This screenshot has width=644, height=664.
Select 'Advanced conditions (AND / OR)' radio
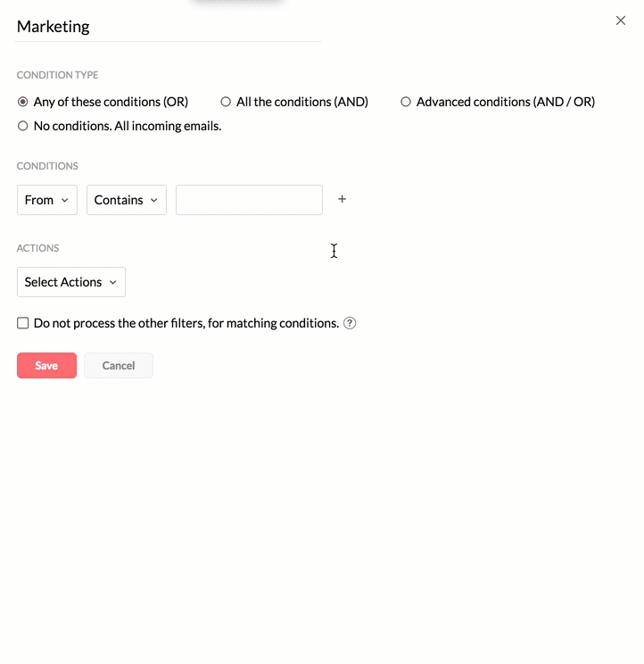coord(406,102)
